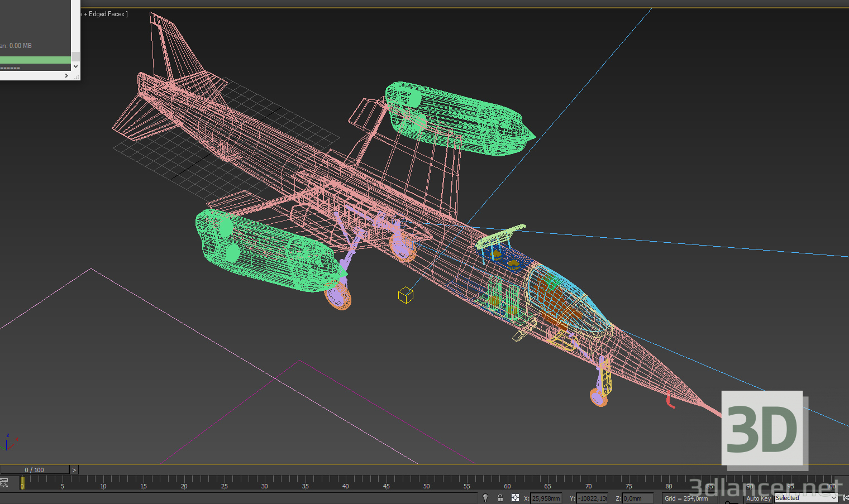Image resolution: width=849 pixels, height=504 pixels.
Task: Click the green progress bar in the panel
Action: (x=35, y=60)
